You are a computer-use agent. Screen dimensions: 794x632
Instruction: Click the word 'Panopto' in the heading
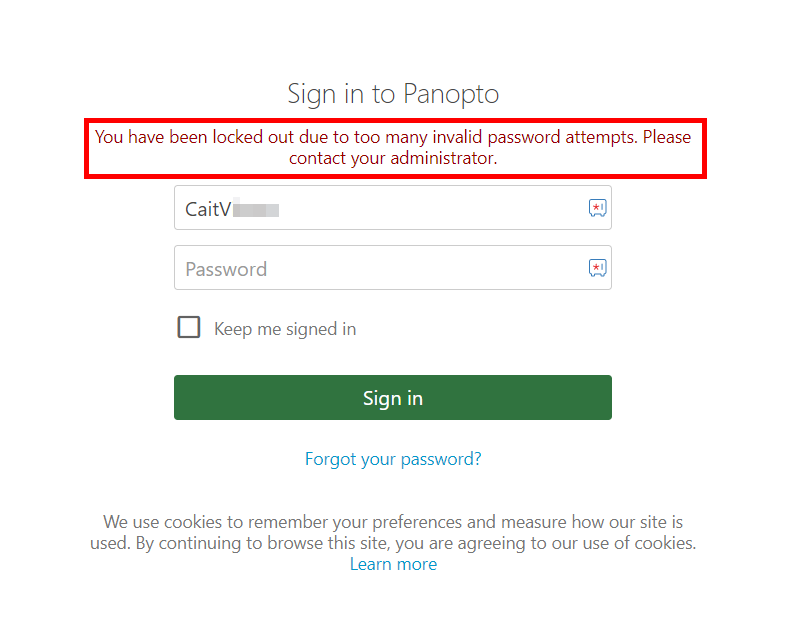451,94
